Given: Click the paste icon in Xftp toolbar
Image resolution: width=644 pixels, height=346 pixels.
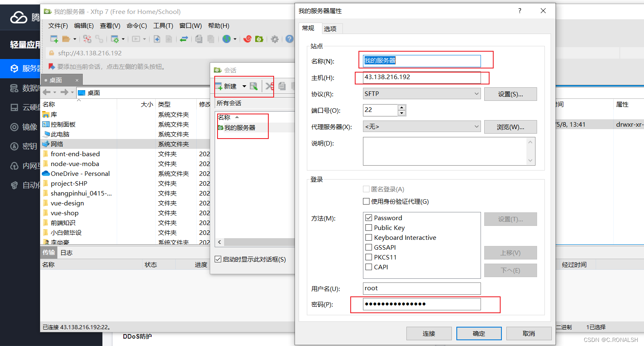Looking at the screenshot, I should [211, 39].
